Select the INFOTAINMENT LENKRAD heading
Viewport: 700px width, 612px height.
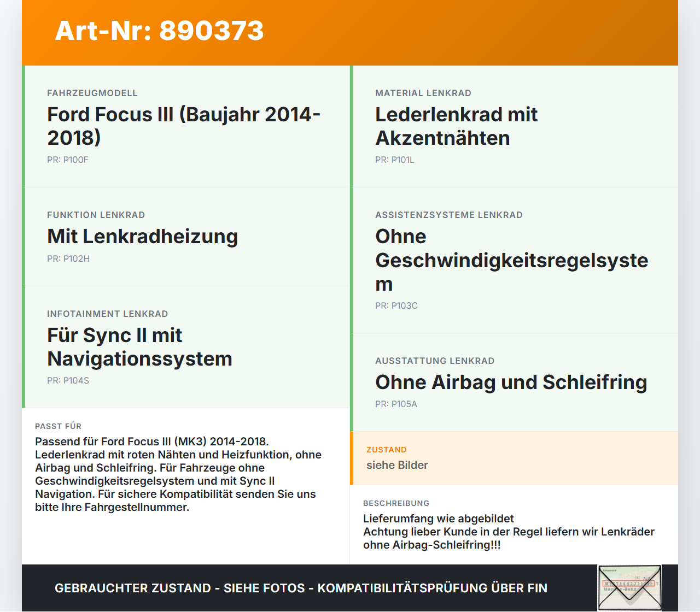[x=108, y=314]
